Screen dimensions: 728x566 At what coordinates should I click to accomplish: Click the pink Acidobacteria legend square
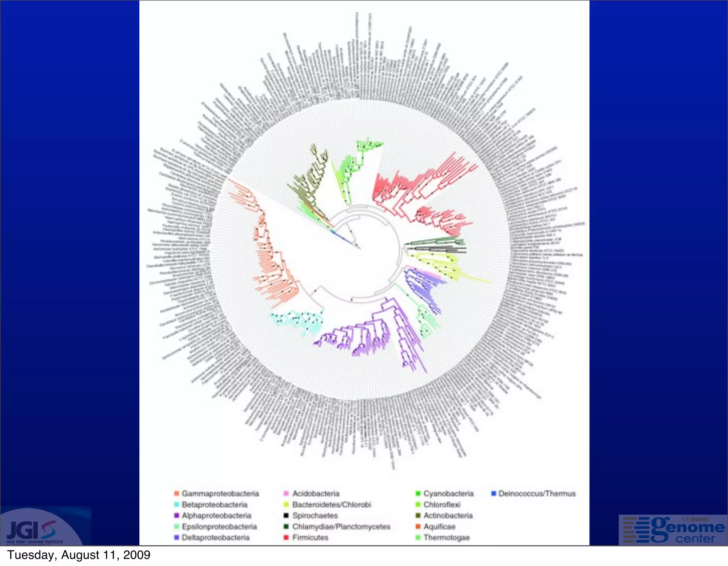(x=286, y=494)
